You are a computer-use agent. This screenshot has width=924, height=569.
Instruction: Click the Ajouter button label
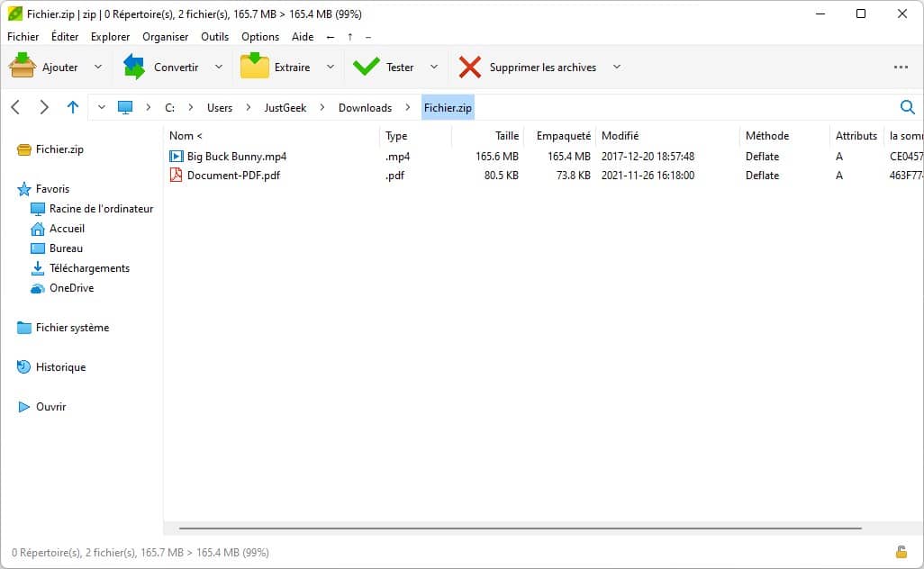click(x=59, y=68)
